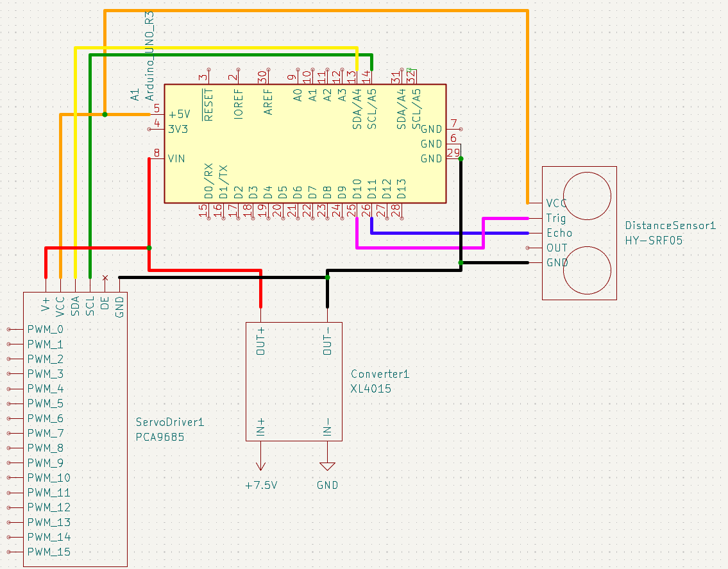Click the IN- pin label on converter
Screen dimensions: 728x569
pos(327,427)
